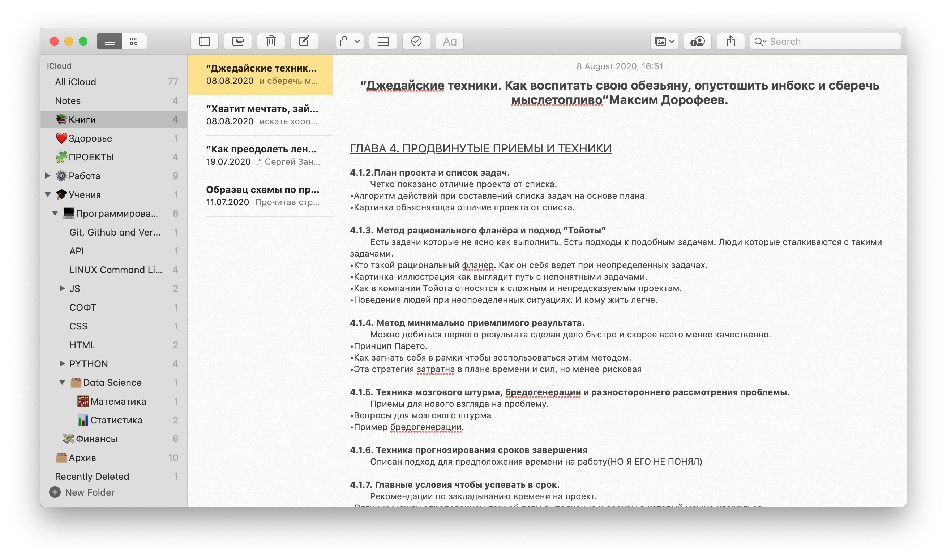Collapse the Data Science folder
Screen dimensions: 947x560
[x=62, y=382]
